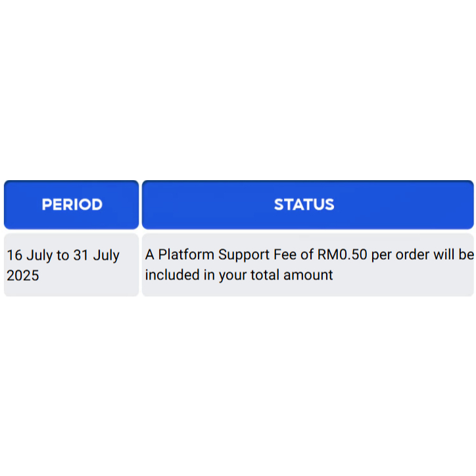
Task: Click the words "per order"
Action: click(400, 255)
